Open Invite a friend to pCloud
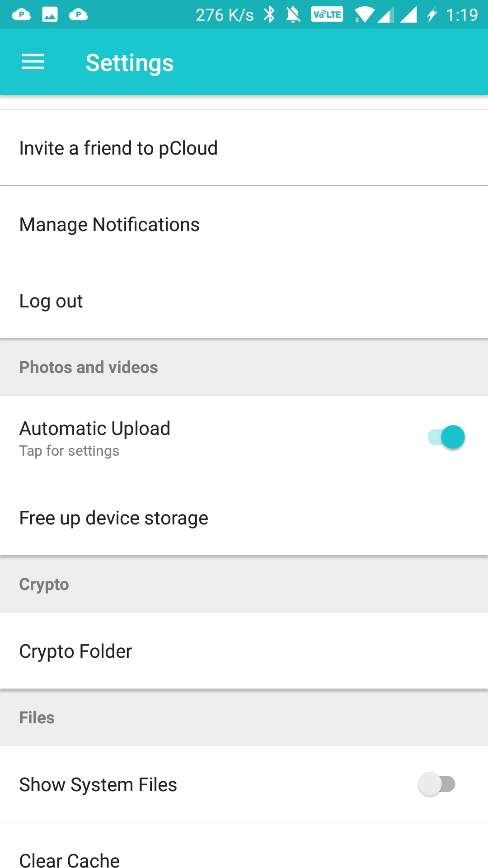Screen dimensions: 488x868 pos(118,148)
